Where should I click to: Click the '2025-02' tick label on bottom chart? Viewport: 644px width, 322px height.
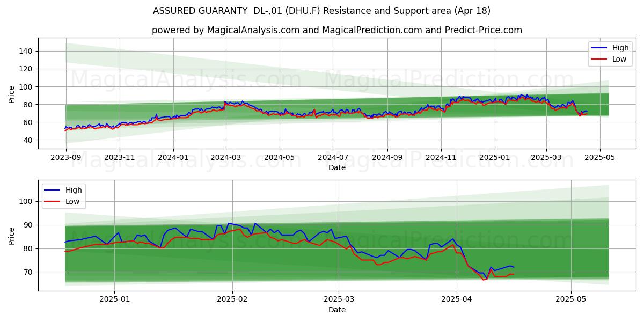[x=232, y=299]
